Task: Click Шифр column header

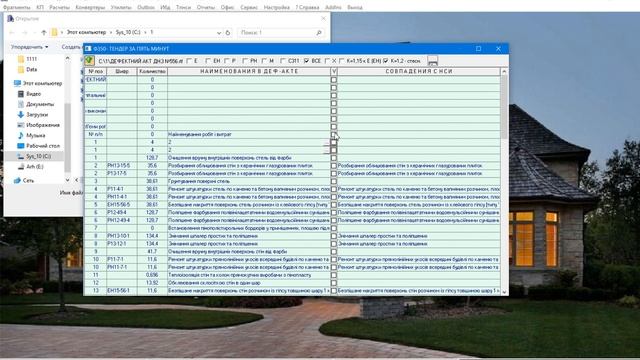Action: (122, 71)
